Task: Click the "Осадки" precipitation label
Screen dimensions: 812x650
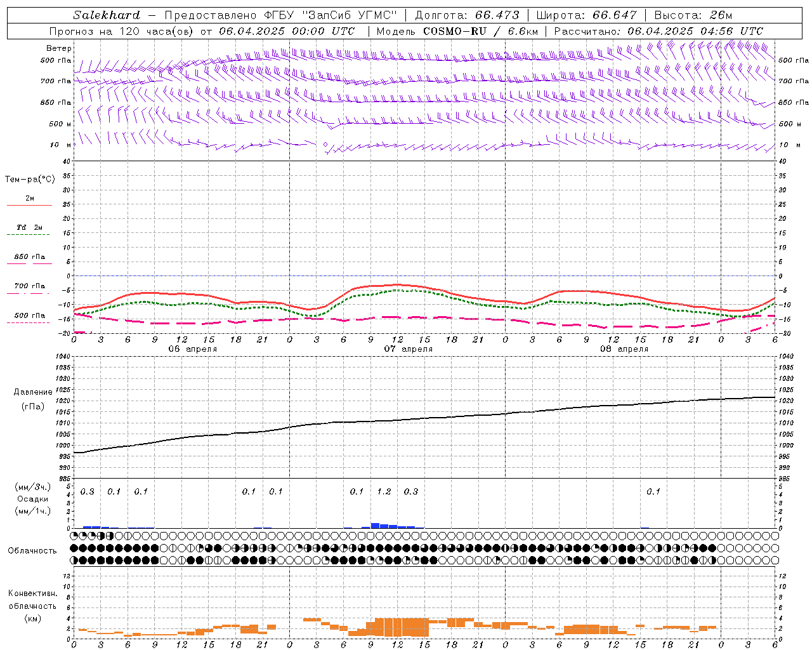Action: [33, 499]
